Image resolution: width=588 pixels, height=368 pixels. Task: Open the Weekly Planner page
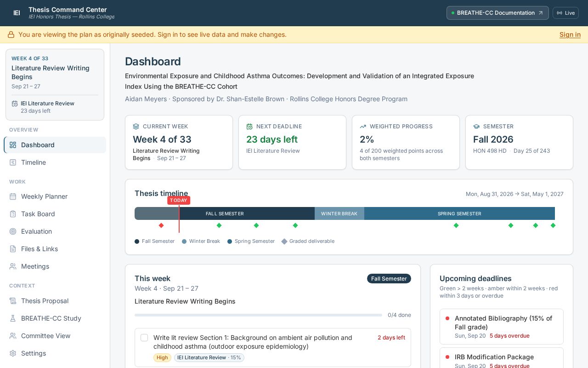(55, 196)
